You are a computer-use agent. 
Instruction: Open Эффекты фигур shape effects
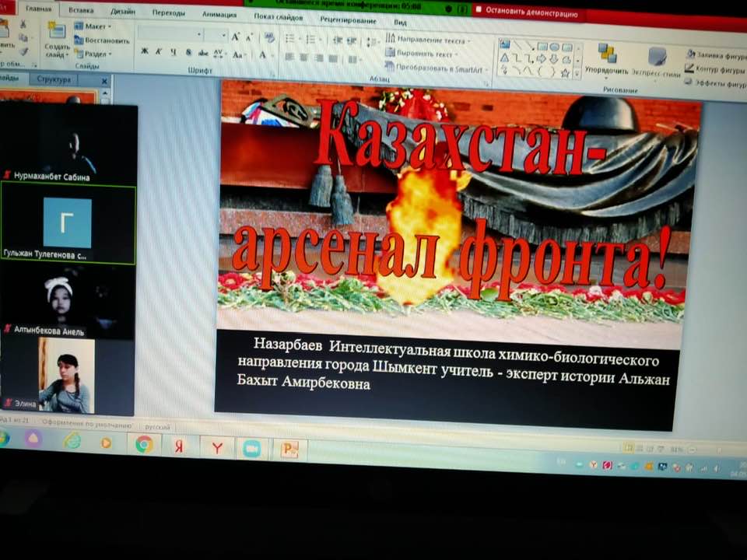716,83
